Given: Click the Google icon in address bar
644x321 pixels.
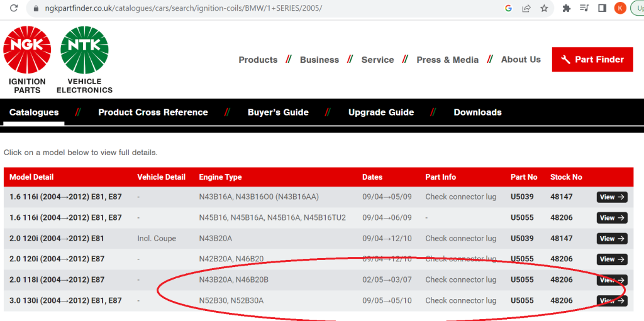Looking at the screenshot, I should point(508,9).
